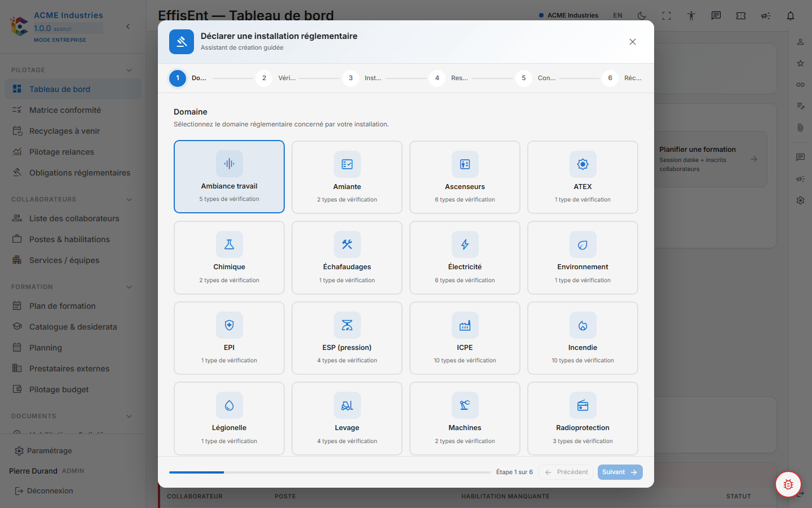This screenshot has width=812, height=508.
Task: Open Matrice conformité in sidebar
Action: (73, 110)
